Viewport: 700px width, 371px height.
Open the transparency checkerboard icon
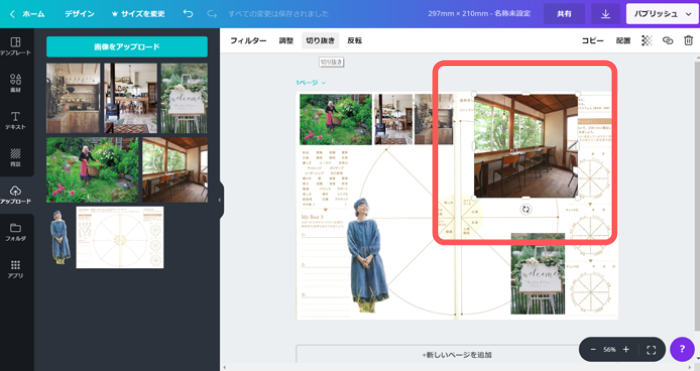[646, 41]
